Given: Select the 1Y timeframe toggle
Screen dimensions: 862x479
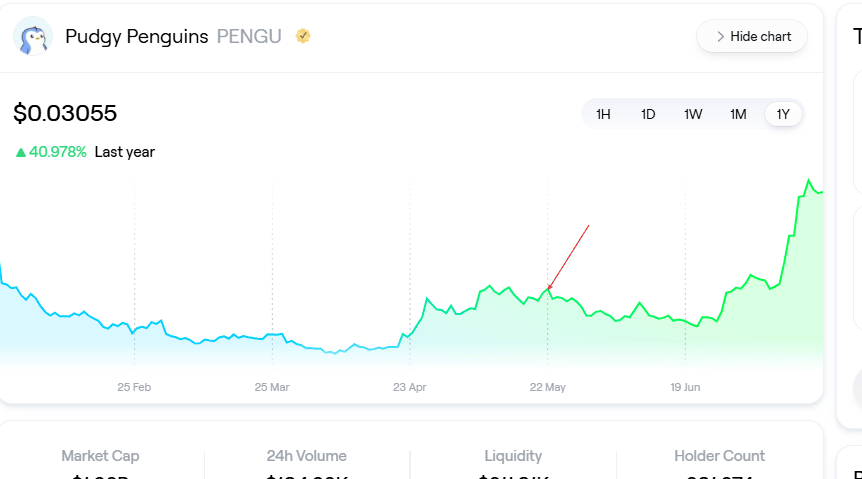Looking at the screenshot, I should (x=783, y=114).
